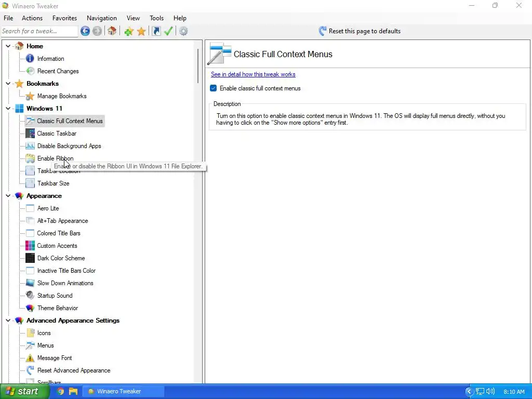532x399 pixels.
Task: Click the green checkmark toolbar icon
Action: click(x=168, y=31)
